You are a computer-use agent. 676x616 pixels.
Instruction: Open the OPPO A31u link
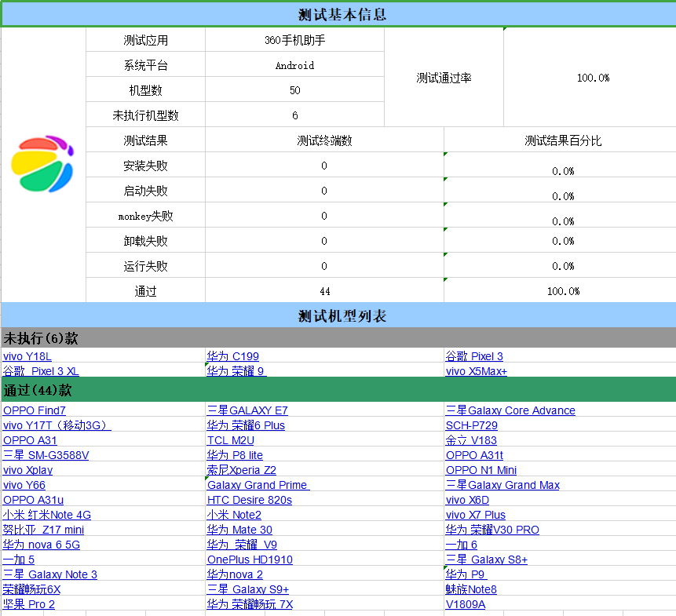click(x=33, y=500)
